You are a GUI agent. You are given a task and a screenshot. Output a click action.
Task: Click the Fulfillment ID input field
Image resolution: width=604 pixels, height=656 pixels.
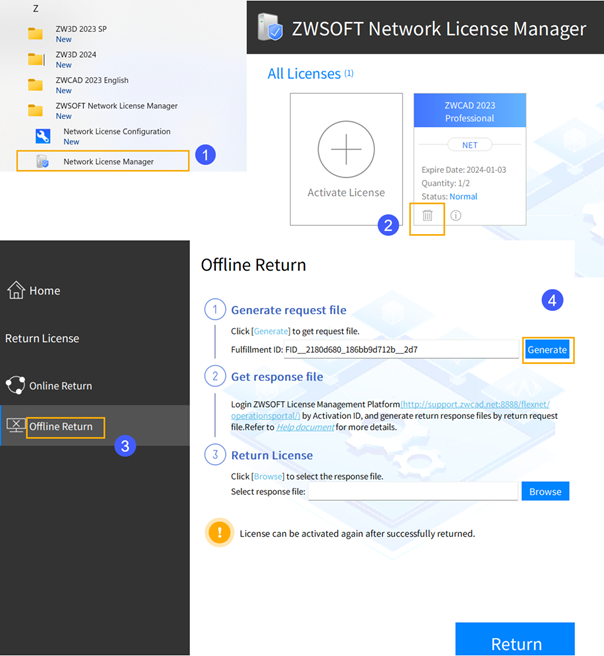(x=401, y=349)
